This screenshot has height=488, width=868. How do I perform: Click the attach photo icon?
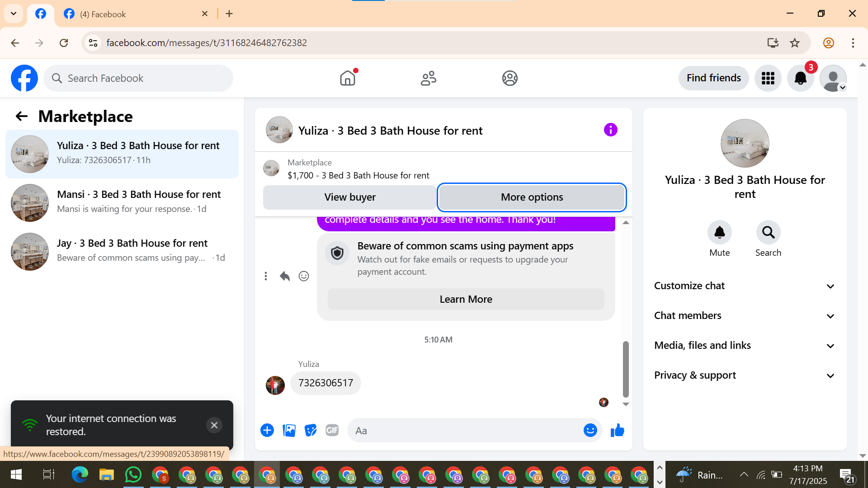coord(289,431)
